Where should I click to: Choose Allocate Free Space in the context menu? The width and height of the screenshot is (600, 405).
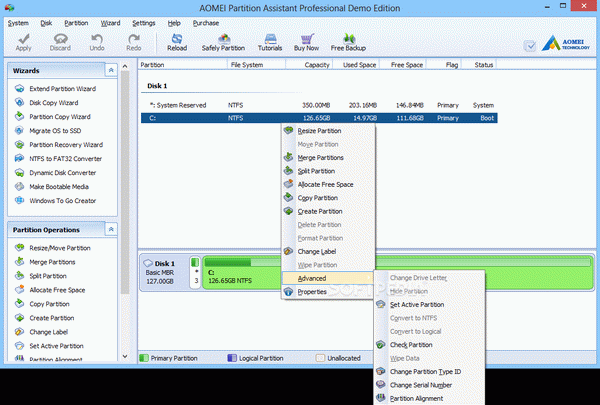328,185
